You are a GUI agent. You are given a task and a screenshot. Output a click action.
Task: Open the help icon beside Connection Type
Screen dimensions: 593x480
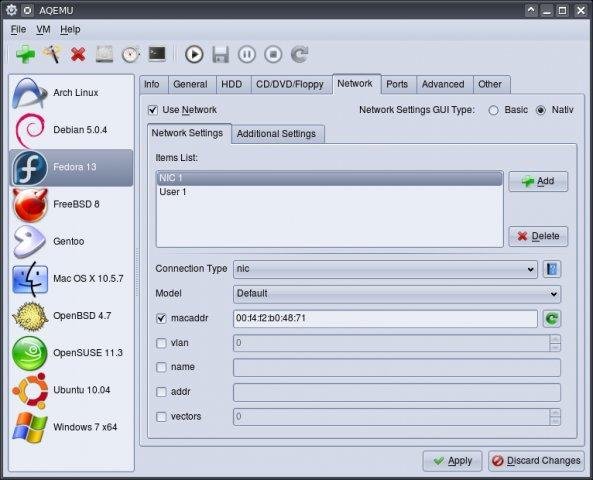coord(552,269)
